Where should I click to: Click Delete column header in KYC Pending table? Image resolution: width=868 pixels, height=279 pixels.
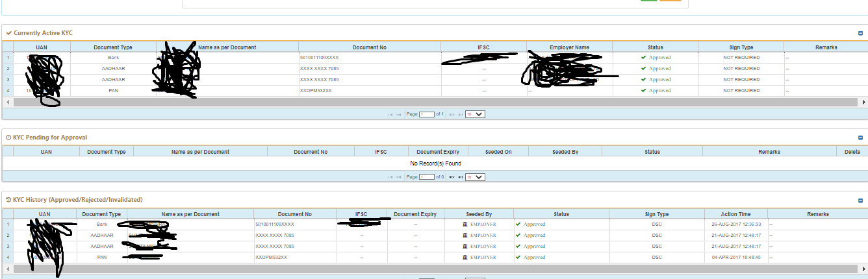[x=852, y=152]
